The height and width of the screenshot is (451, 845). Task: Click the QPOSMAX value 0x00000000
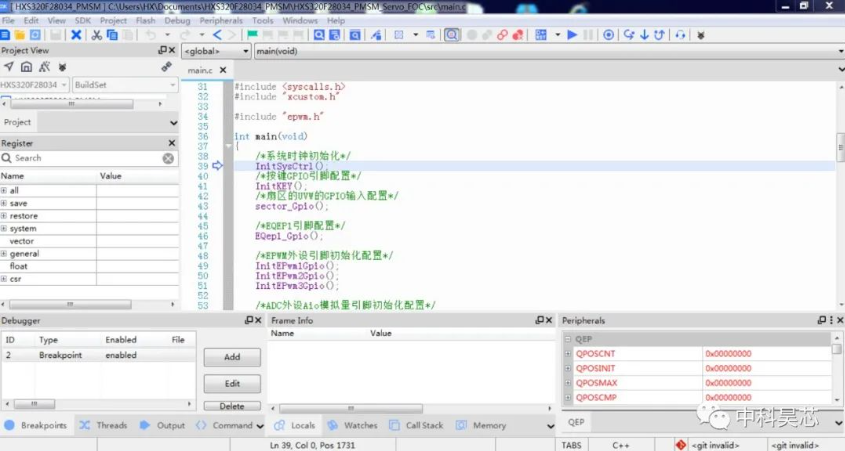click(x=728, y=383)
